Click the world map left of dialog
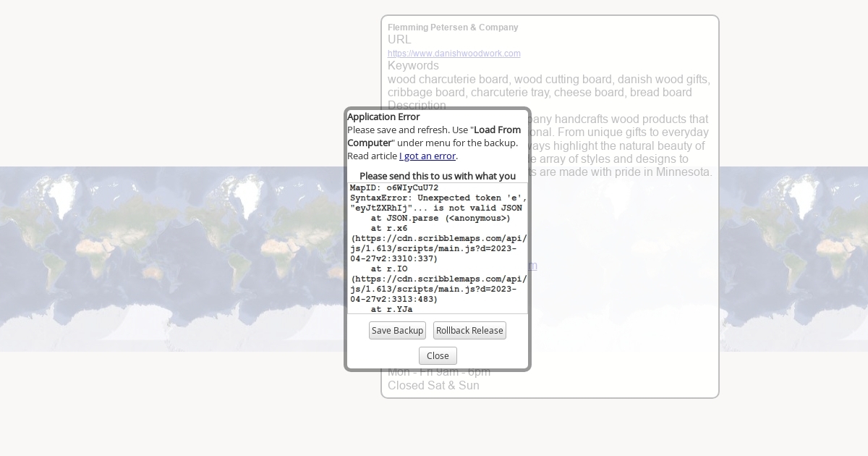This screenshot has height=456, width=868. pyautogui.click(x=174, y=259)
